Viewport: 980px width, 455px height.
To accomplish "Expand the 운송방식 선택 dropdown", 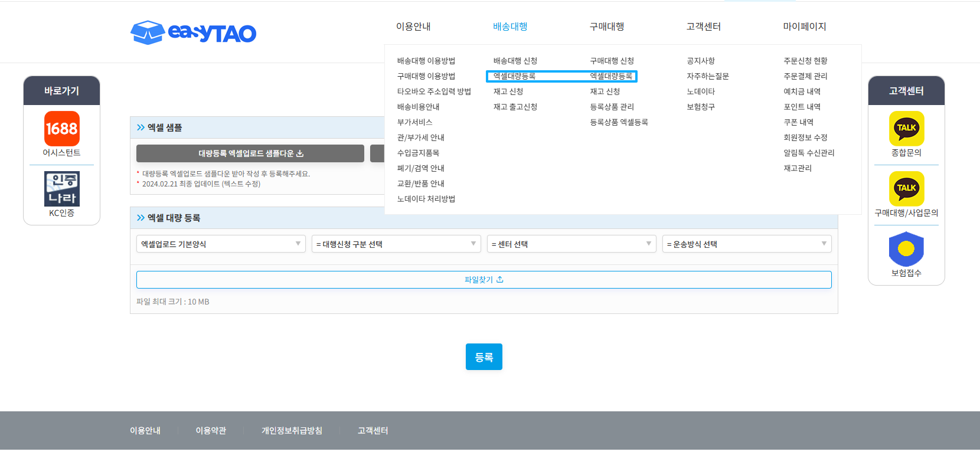I will pyautogui.click(x=747, y=244).
